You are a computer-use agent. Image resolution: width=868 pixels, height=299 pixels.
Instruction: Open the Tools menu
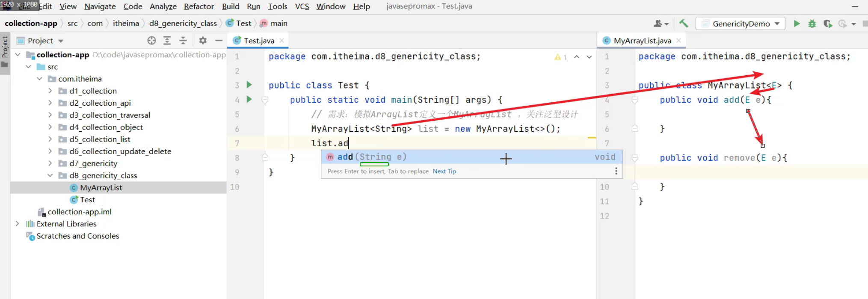click(x=278, y=6)
